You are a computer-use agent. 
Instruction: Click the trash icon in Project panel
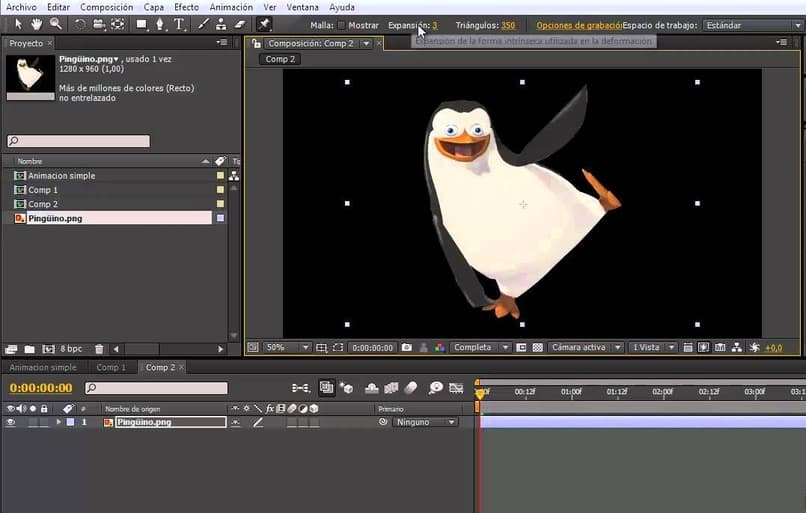pyautogui.click(x=99, y=349)
